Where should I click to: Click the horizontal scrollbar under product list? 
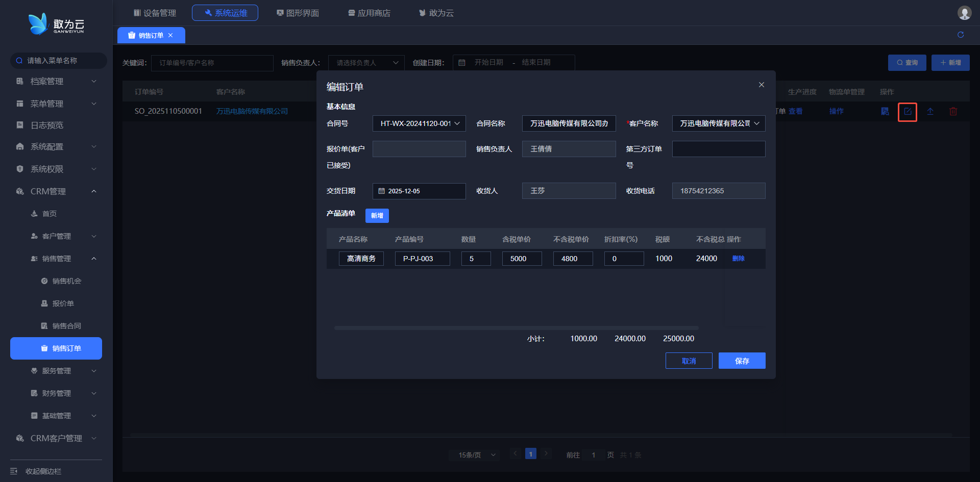click(x=516, y=328)
